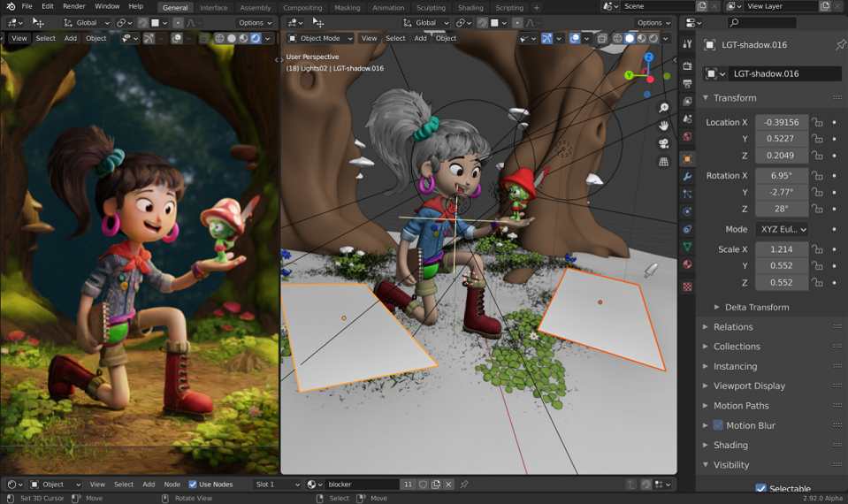Pin the blocker material in node editor
This screenshot has width=848, height=504.
(464, 485)
